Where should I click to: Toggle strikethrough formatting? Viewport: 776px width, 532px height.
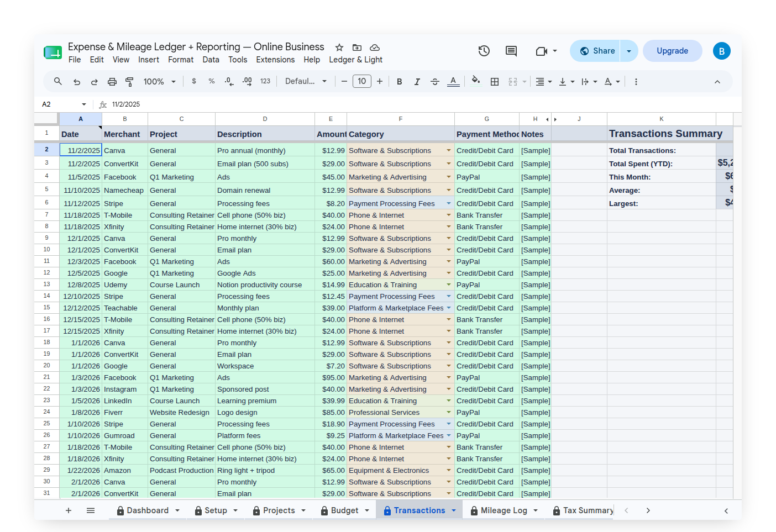pos(435,82)
